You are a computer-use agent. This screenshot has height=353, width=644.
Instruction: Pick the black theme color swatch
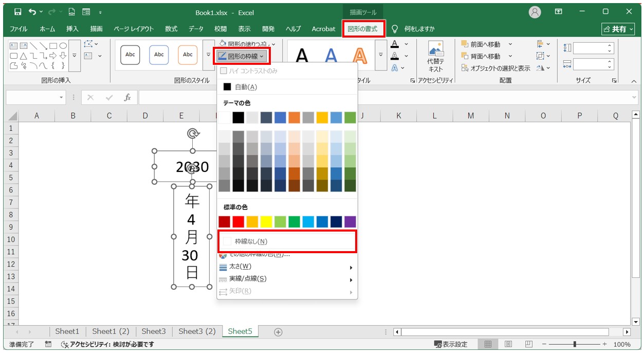pyautogui.click(x=238, y=118)
